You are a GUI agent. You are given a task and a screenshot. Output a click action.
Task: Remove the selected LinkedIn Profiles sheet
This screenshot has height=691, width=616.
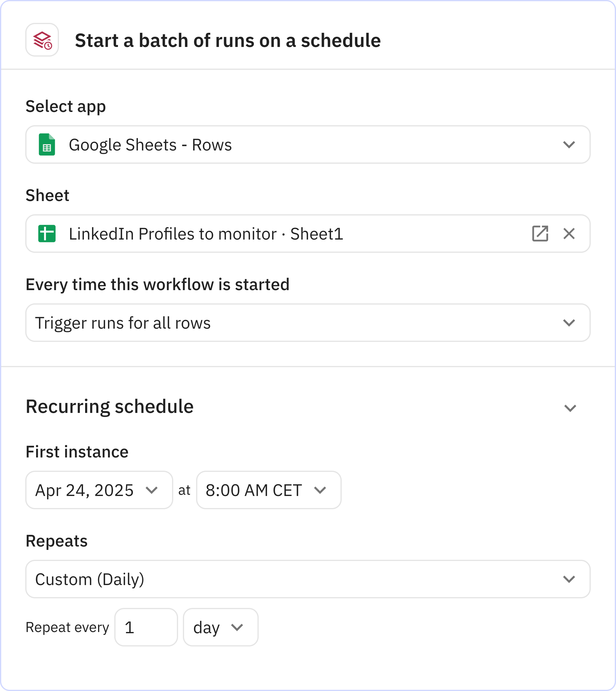click(x=569, y=234)
